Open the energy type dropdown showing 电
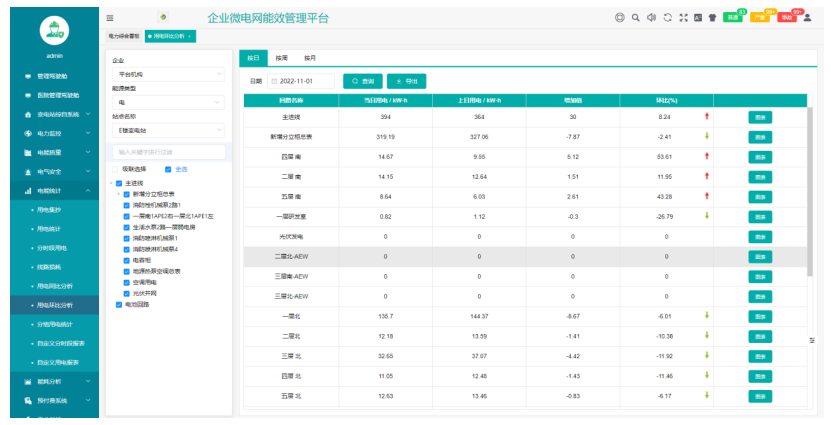 click(x=168, y=102)
